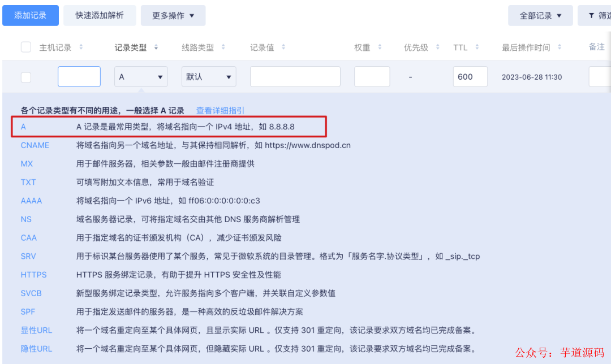Sort by 记录值 column arrows
The image size is (611, 364).
click(283, 47)
